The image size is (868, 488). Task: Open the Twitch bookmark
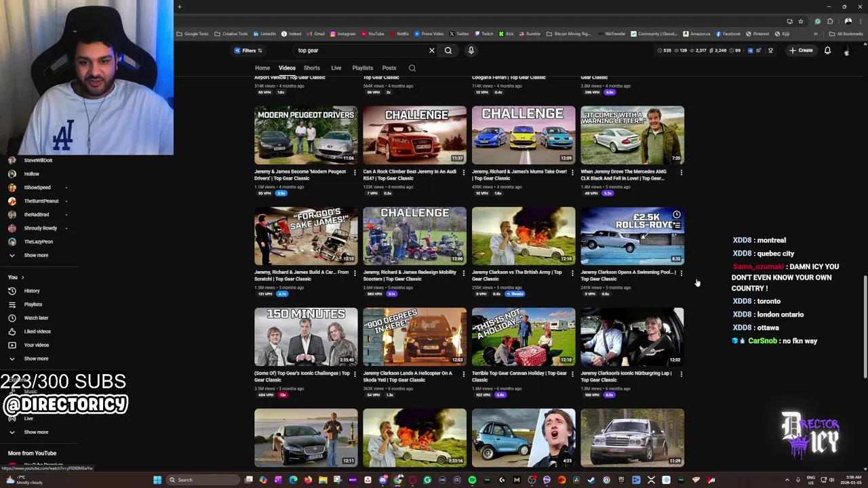tap(484, 34)
